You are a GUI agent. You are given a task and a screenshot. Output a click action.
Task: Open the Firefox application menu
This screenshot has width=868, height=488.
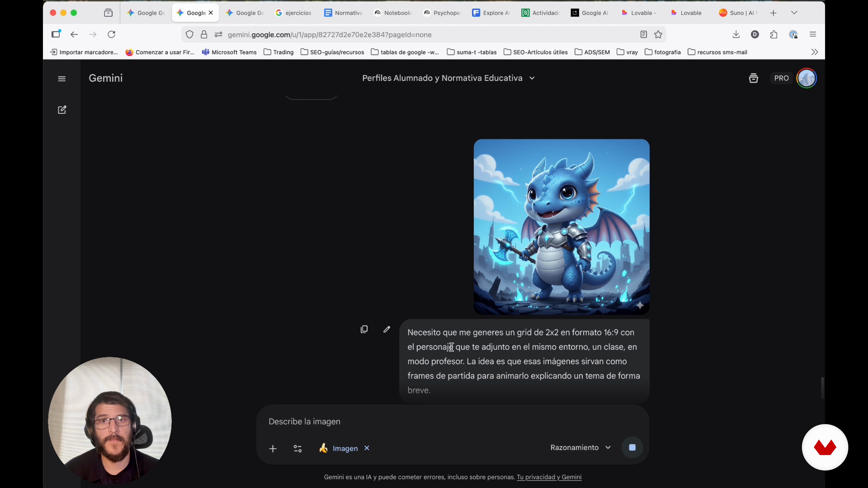coord(813,34)
